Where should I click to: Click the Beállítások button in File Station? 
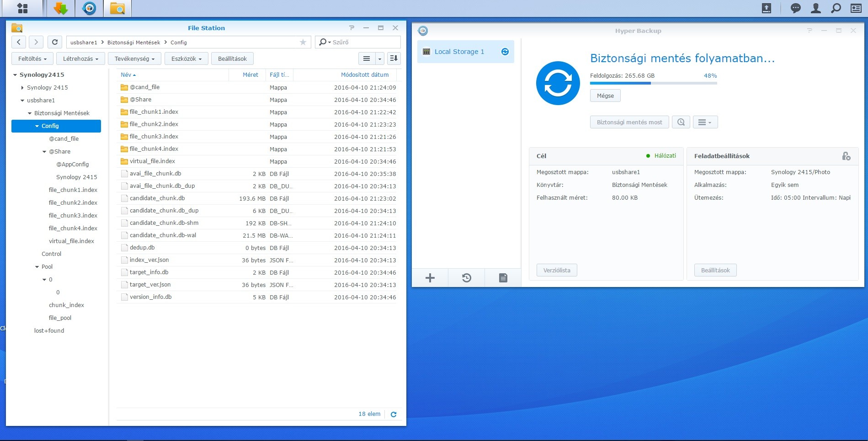[x=232, y=58]
